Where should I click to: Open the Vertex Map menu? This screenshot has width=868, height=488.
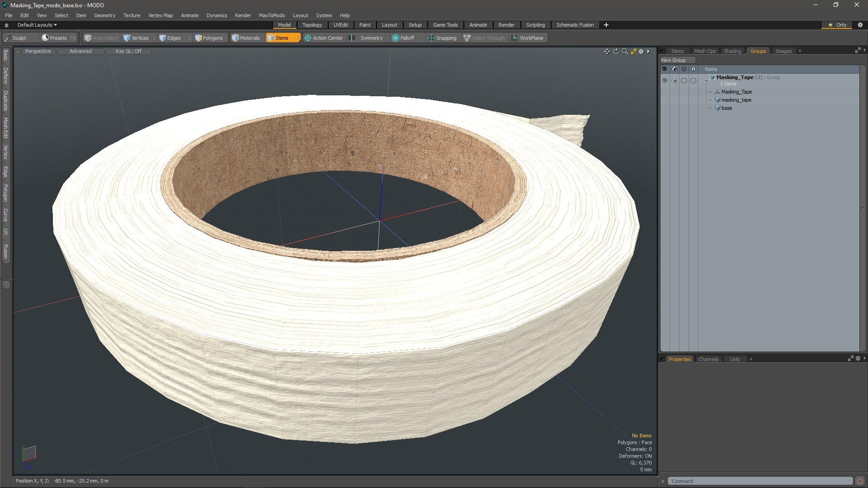pyautogui.click(x=160, y=15)
